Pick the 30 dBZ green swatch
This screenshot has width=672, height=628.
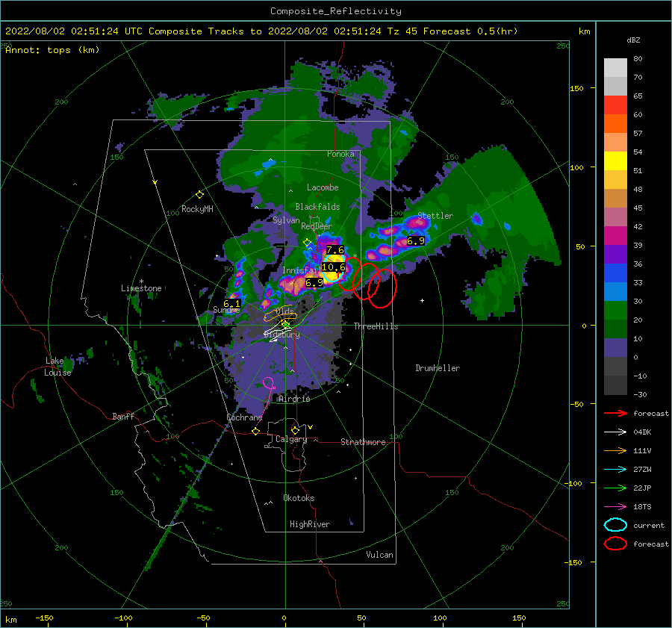click(615, 310)
